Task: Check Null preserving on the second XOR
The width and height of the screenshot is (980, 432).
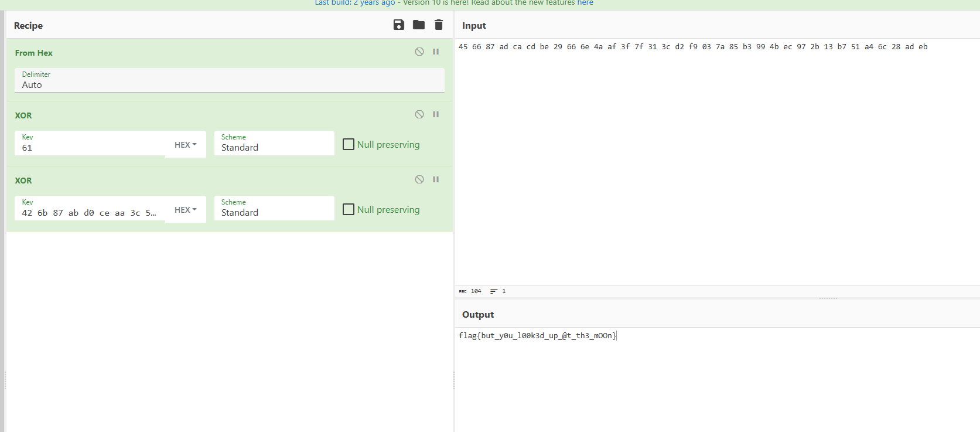Action: (x=349, y=209)
